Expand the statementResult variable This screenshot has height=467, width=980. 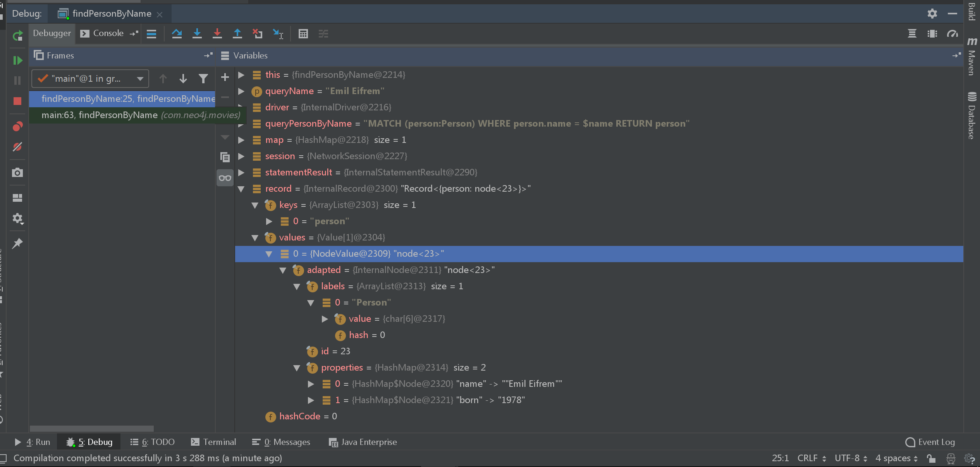pyautogui.click(x=241, y=172)
